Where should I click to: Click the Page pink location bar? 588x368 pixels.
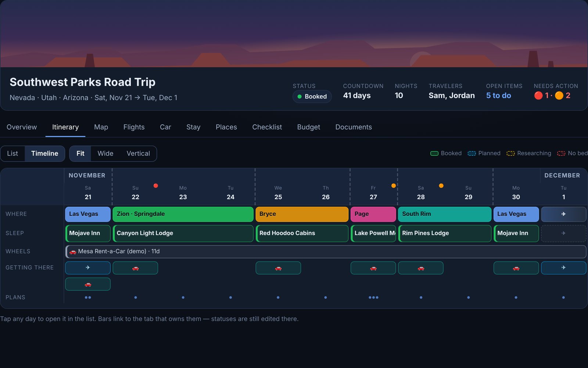373,214
